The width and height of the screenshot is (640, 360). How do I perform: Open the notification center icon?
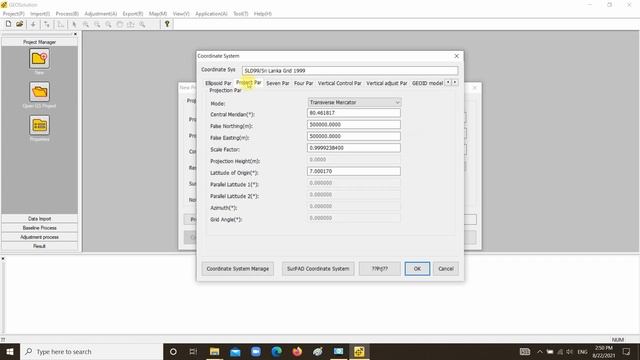coord(627,351)
